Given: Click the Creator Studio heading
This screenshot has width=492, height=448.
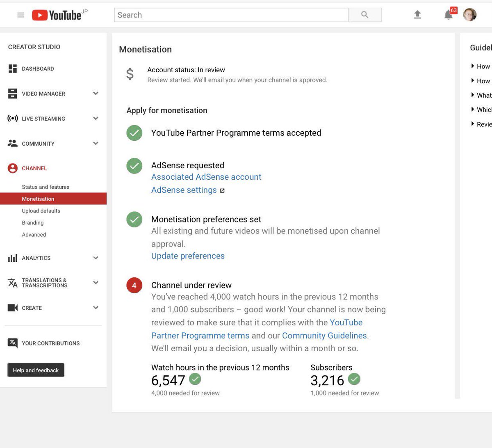Looking at the screenshot, I should (x=34, y=47).
